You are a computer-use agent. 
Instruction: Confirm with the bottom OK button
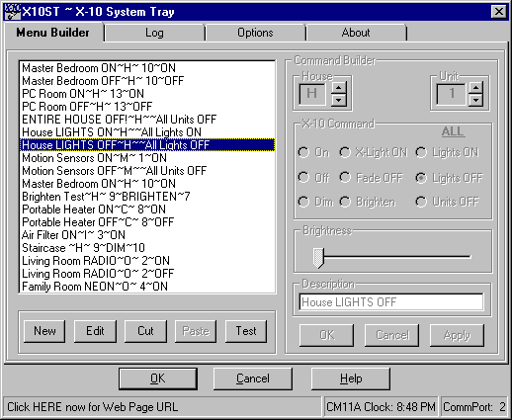(158, 378)
